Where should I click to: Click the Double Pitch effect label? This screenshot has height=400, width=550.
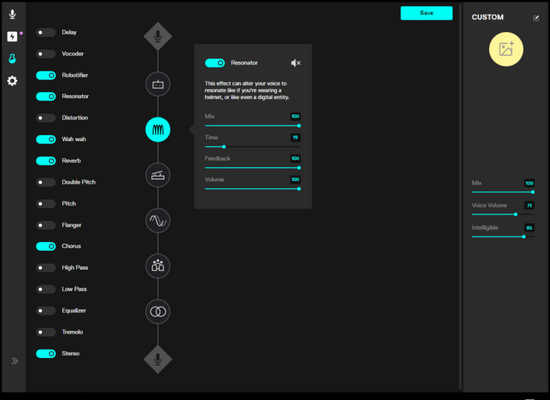(x=79, y=182)
